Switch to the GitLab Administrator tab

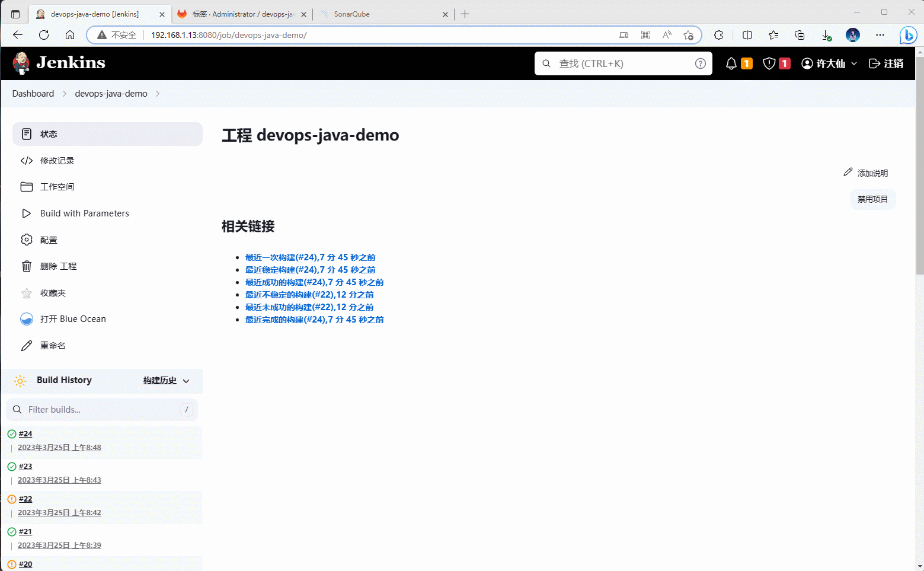(x=242, y=14)
